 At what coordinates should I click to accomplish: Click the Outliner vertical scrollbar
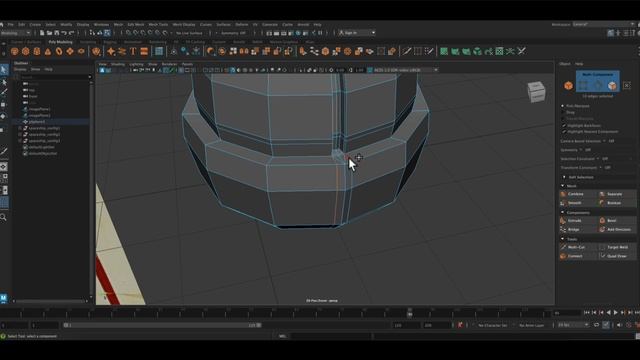[91, 188]
